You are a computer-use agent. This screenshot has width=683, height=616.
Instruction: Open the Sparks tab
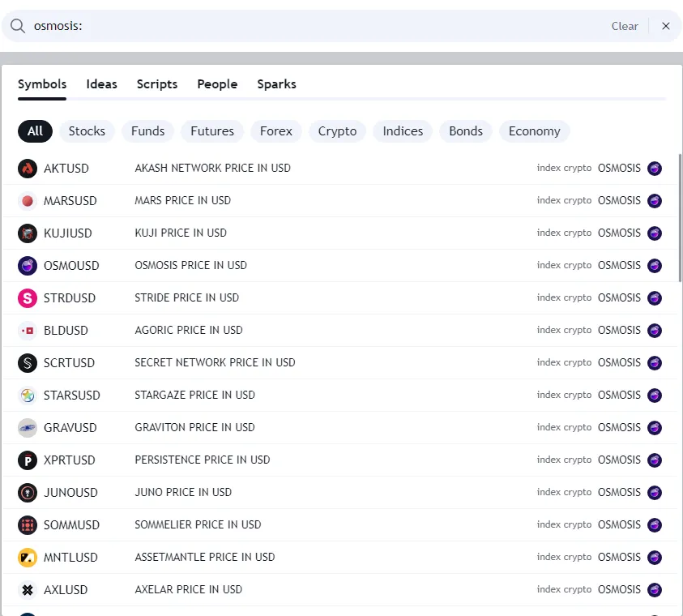[x=276, y=84]
